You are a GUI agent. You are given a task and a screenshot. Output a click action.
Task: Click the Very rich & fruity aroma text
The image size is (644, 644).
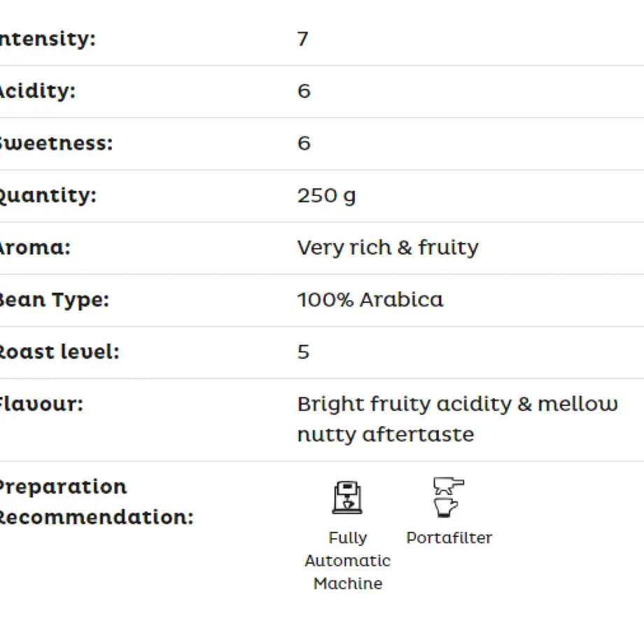tap(388, 248)
